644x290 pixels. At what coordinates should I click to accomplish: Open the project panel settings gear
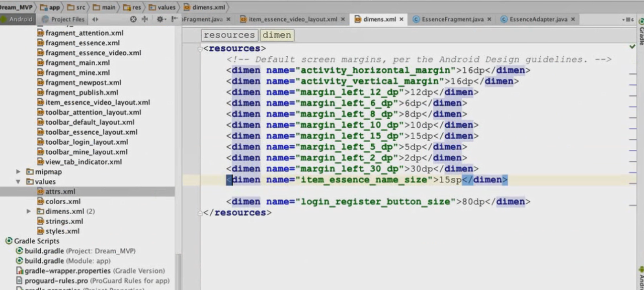tap(160, 19)
